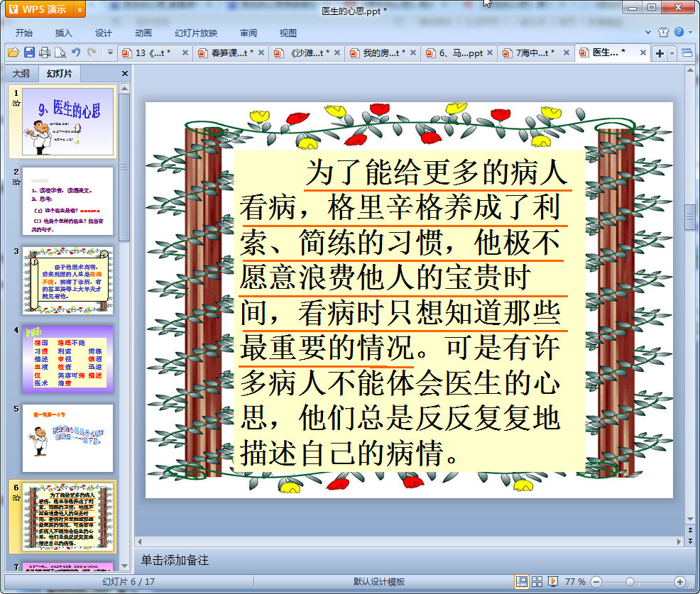
Task: Close the 春笋课...t document tab
Action: pyautogui.click(x=261, y=53)
